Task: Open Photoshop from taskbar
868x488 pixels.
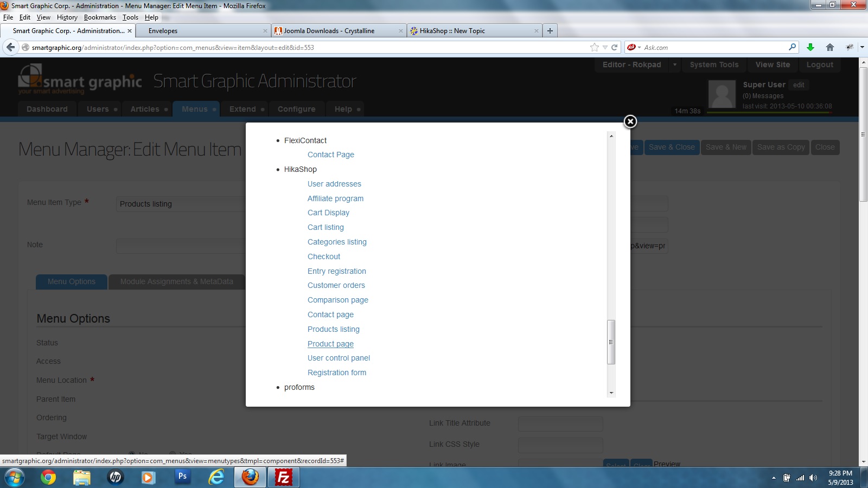Action: pos(182,477)
